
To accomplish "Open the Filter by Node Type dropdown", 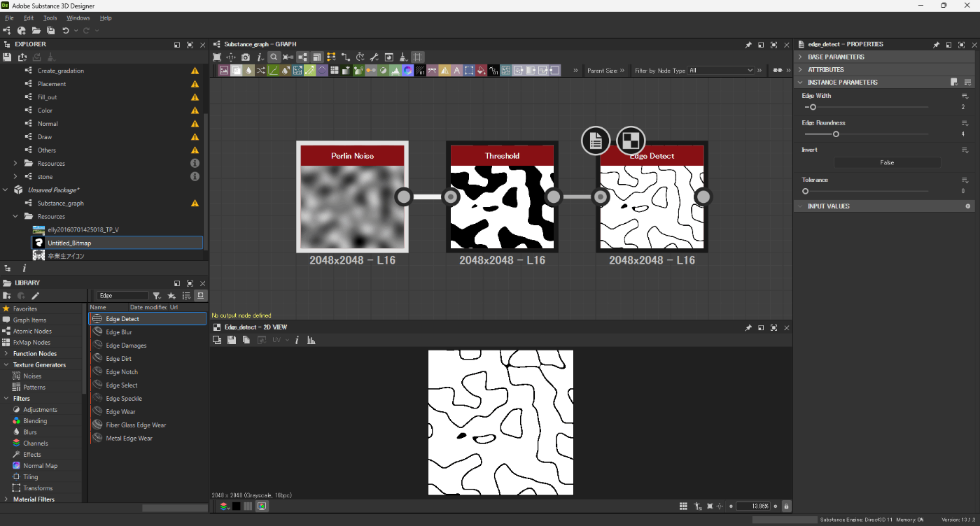I will pyautogui.click(x=721, y=71).
